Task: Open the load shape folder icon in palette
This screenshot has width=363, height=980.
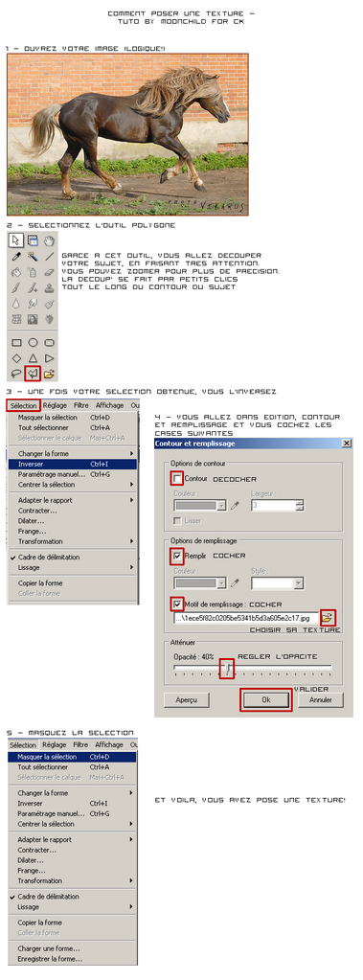Action: coord(50,374)
